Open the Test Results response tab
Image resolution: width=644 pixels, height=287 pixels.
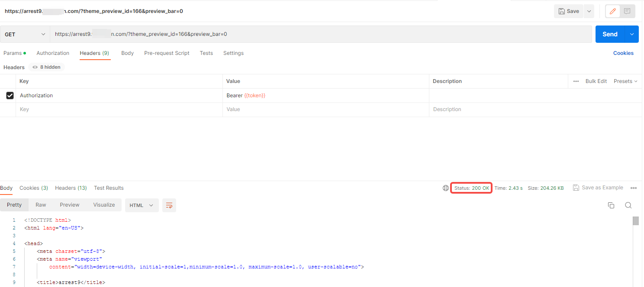click(x=109, y=188)
